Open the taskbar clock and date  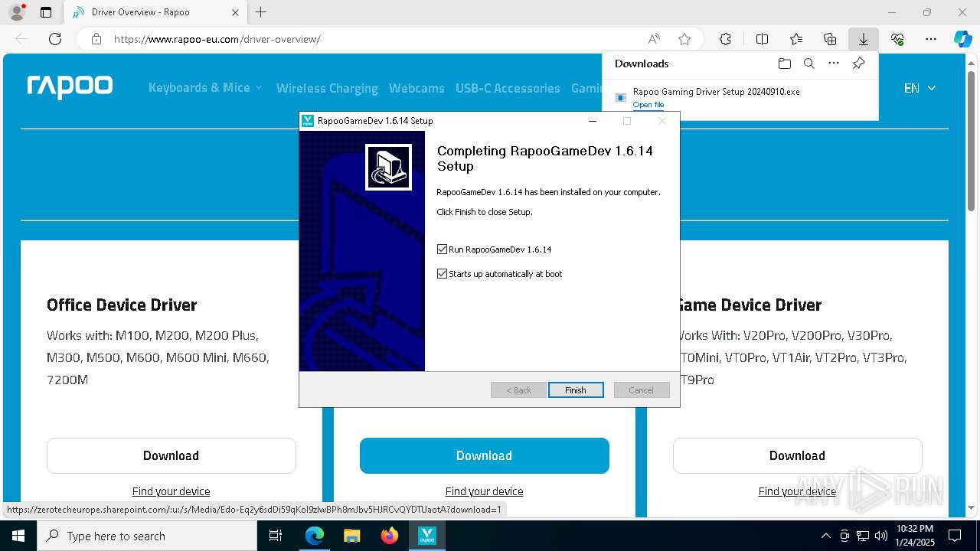tap(915, 536)
